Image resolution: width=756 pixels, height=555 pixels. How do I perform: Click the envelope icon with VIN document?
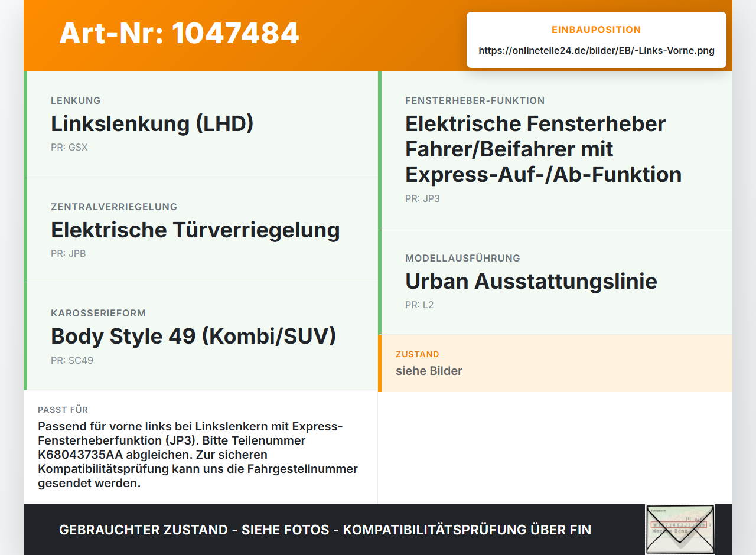(680, 529)
